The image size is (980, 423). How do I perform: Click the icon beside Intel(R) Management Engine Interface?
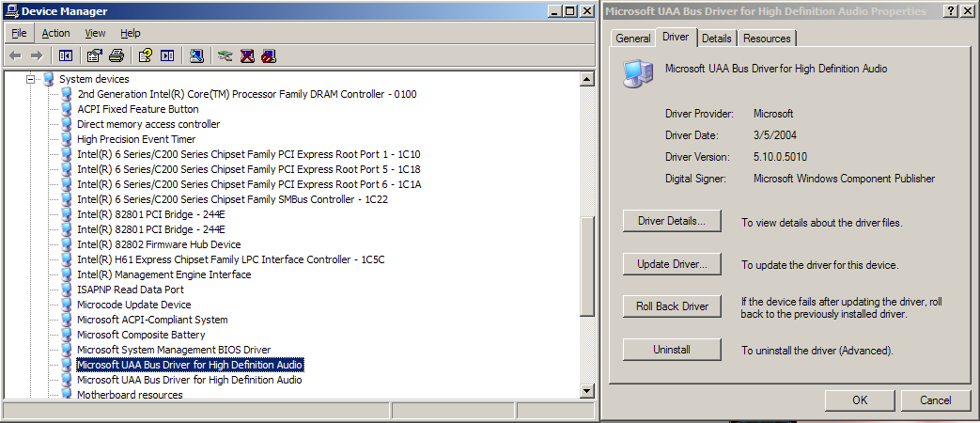point(67,274)
